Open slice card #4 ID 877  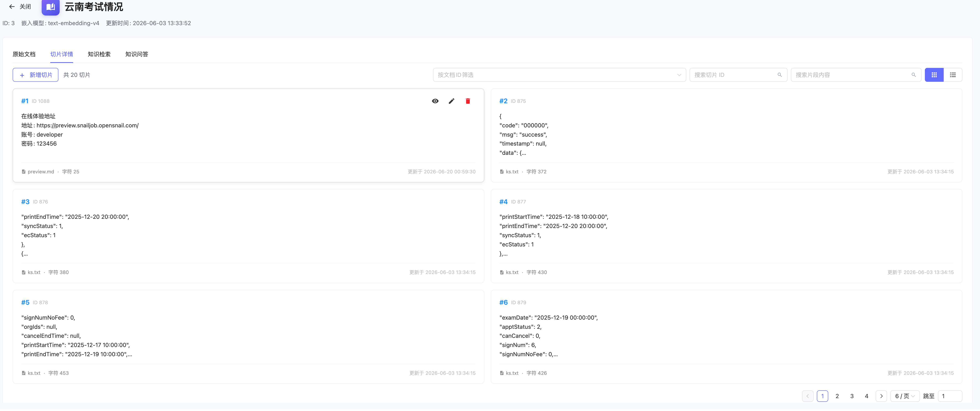pyautogui.click(x=726, y=236)
